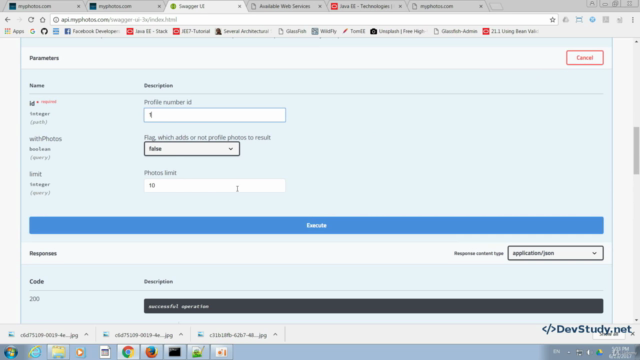
Task: Click the Photos limit input field
Action: pos(215,185)
